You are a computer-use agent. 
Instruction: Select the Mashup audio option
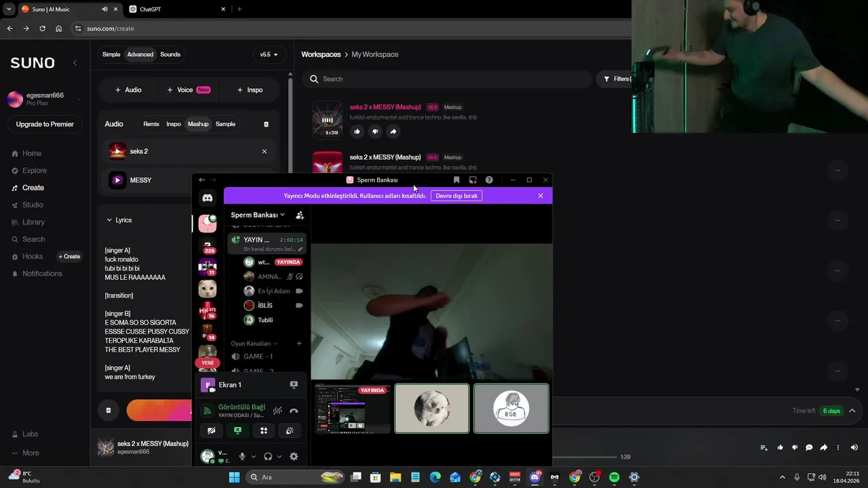198,124
